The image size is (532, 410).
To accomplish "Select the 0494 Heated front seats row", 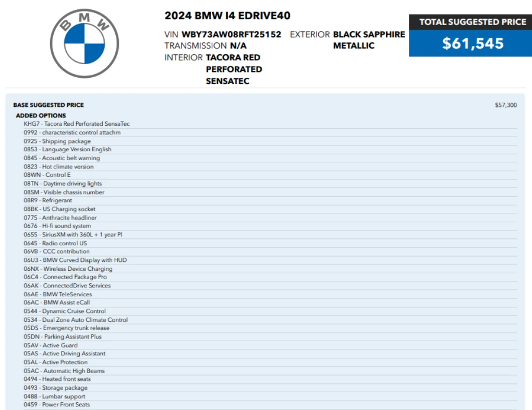I will click(x=270, y=379).
